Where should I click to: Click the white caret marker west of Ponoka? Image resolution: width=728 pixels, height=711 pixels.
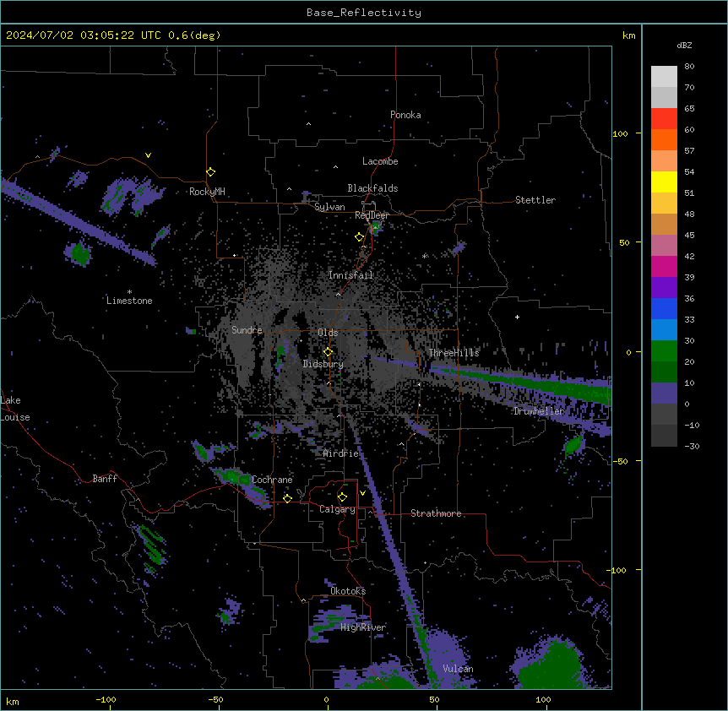(x=308, y=124)
